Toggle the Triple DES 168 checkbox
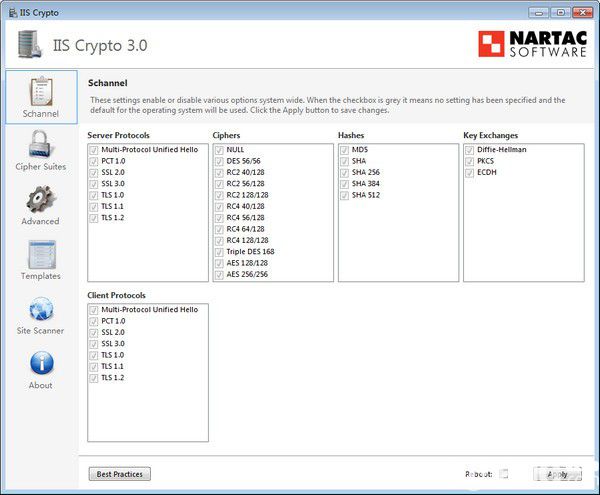600x495 pixels. click(219, 252)
